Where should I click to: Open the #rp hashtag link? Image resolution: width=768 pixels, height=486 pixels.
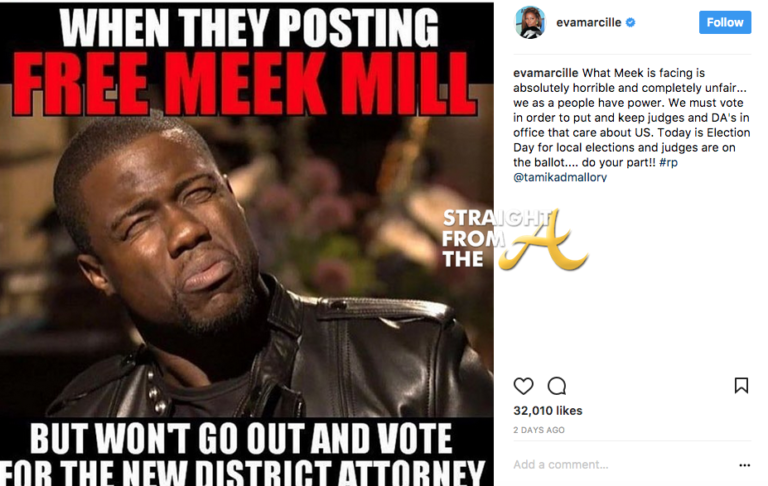[x=669, y=163]
